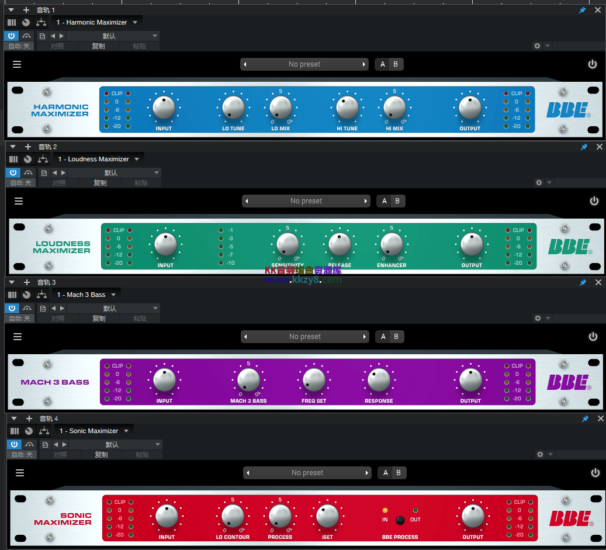Open settings gear in Mach 3 Bass window

pyautogui.click(x=538, y=318)
